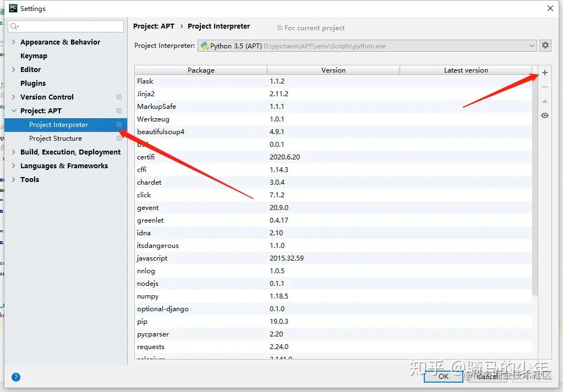Select the click package row

point(334,195)
